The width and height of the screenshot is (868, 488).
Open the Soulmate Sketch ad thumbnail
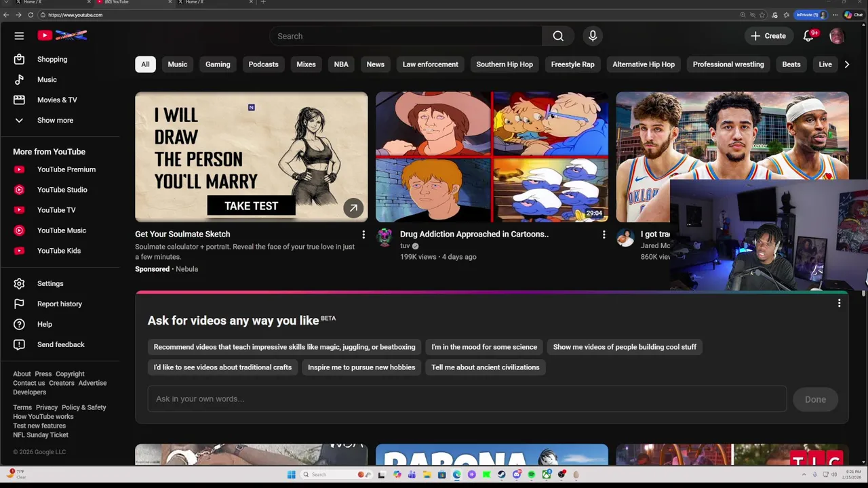point(251,157)
